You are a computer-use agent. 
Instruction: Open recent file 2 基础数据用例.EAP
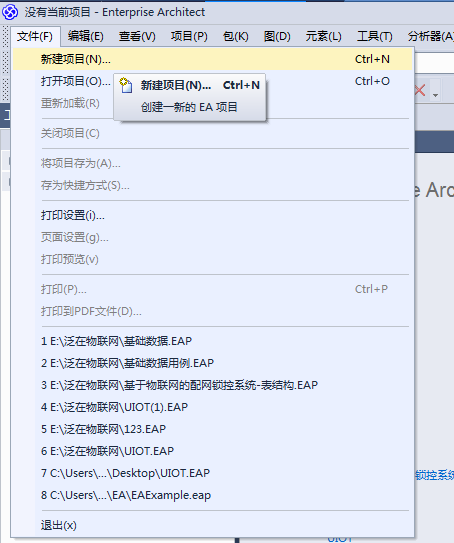(x=213, y=363)
